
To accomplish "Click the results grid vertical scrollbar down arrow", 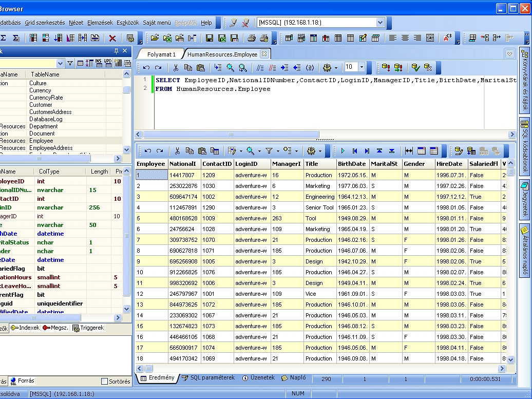I will click(x=511, y=360).
